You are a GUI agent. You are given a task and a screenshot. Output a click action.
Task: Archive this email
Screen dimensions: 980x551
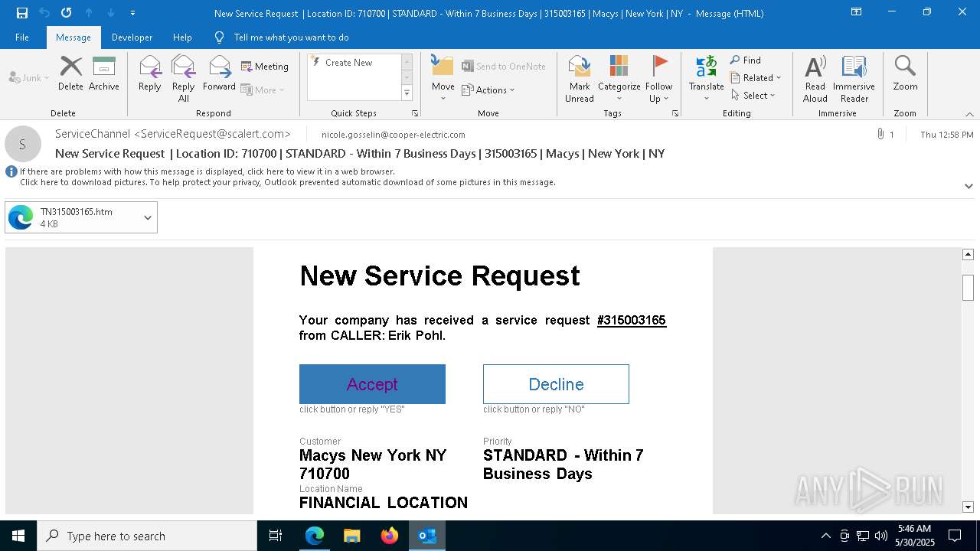pos(104,74)
